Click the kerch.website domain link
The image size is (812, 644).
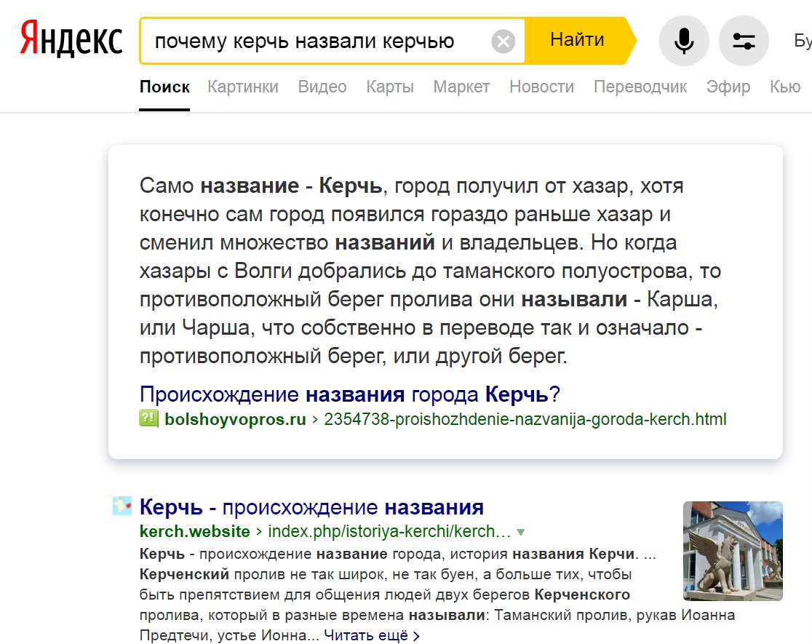click(x=195, y=531)
